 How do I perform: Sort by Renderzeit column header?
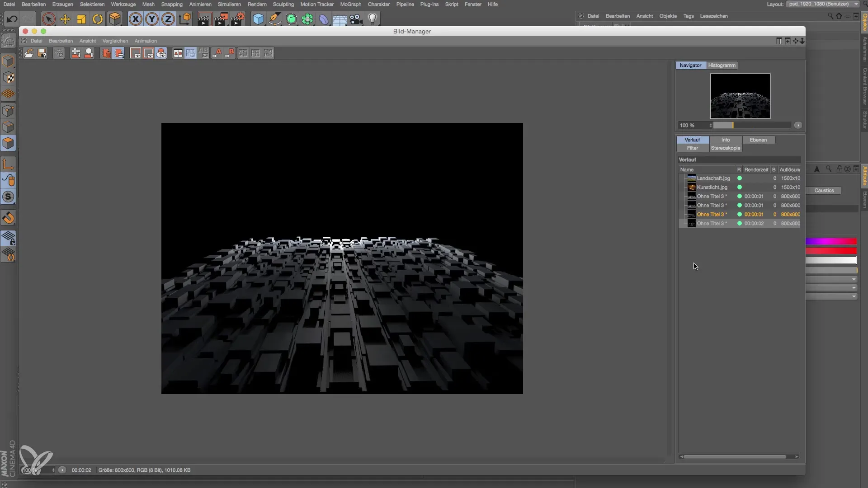click(x=756, y=169)
